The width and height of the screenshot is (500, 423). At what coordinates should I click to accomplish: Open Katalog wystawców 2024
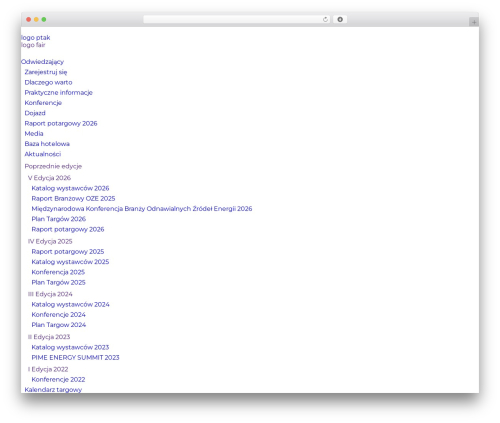click(x=71, y=305)
